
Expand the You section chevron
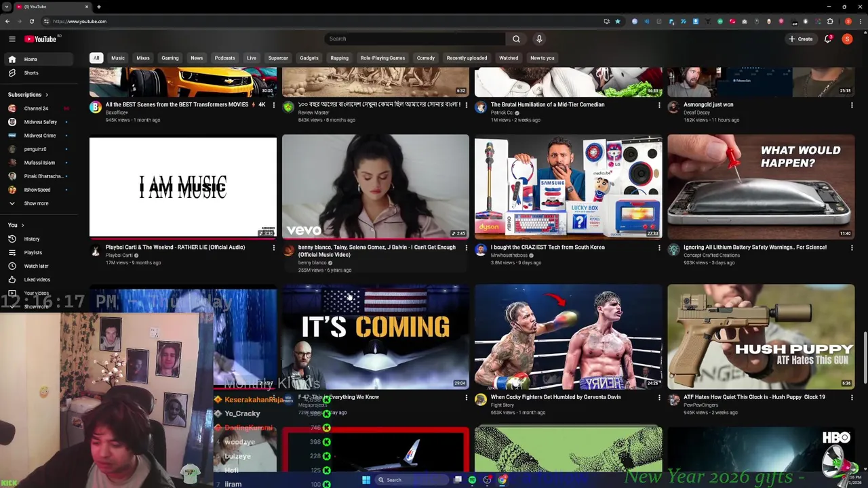(x=22, y=225)
